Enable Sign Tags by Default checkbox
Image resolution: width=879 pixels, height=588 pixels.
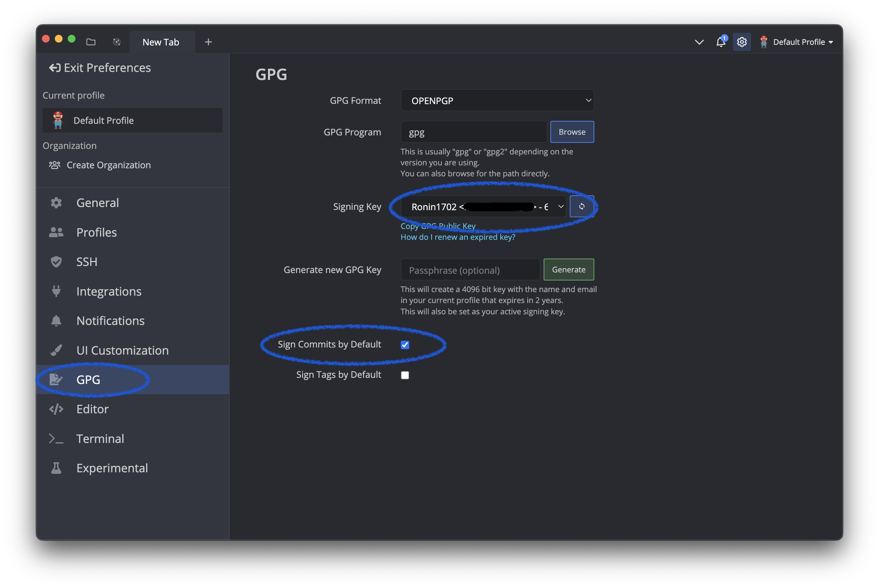405,375
